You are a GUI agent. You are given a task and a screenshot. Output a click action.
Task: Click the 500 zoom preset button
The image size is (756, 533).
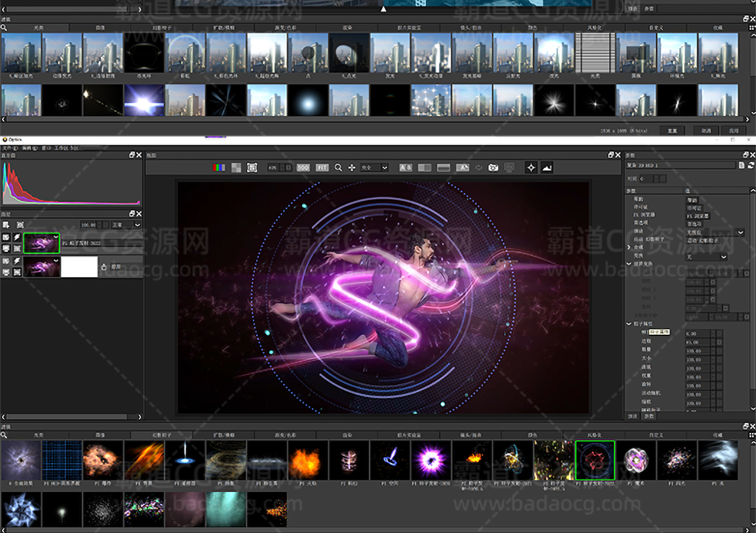click(x=303, y=168)
